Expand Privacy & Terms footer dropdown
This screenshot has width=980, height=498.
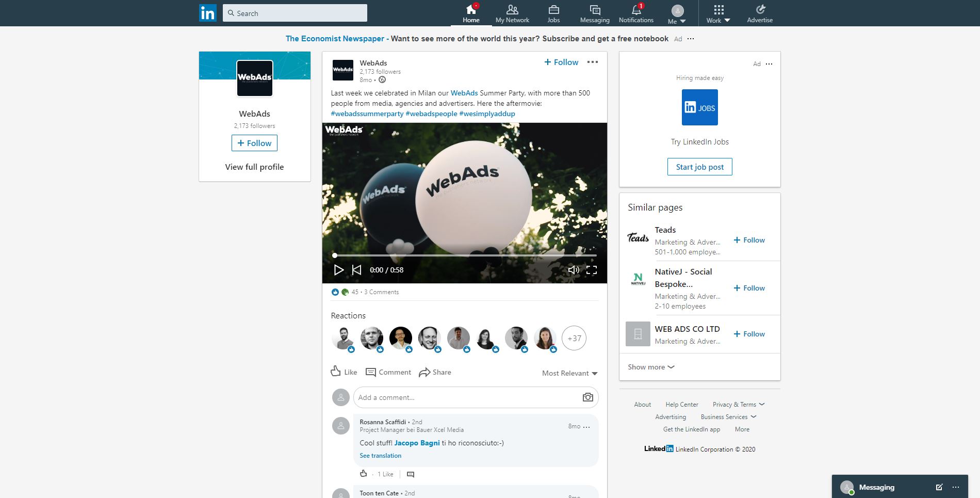[739, 405]
